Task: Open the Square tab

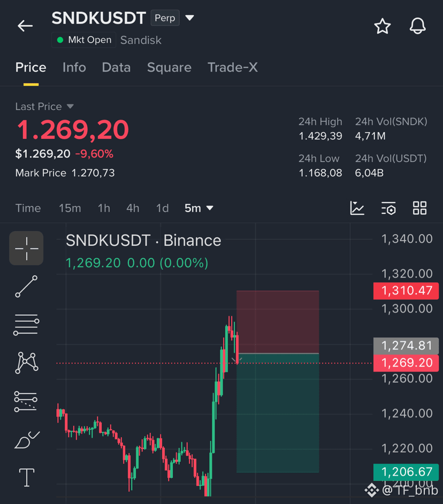Action: point(169,67)
